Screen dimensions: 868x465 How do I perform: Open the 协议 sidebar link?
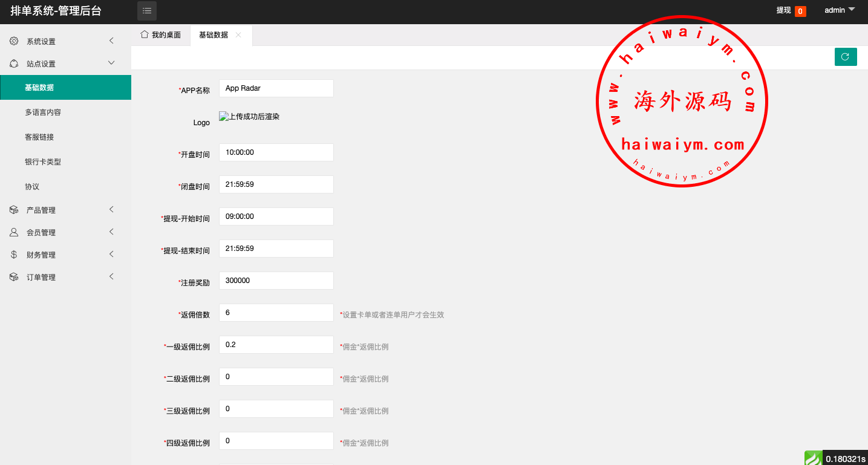32,187
